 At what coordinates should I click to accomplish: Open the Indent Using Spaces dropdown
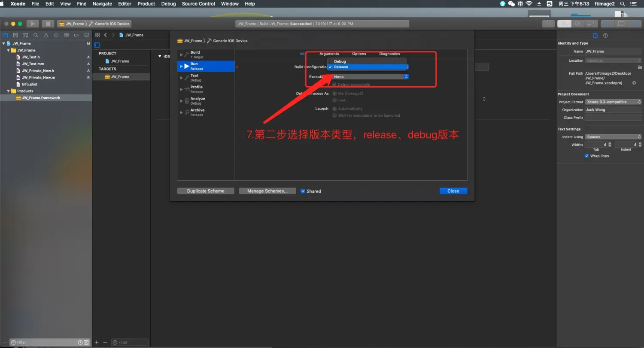[613, 137]
